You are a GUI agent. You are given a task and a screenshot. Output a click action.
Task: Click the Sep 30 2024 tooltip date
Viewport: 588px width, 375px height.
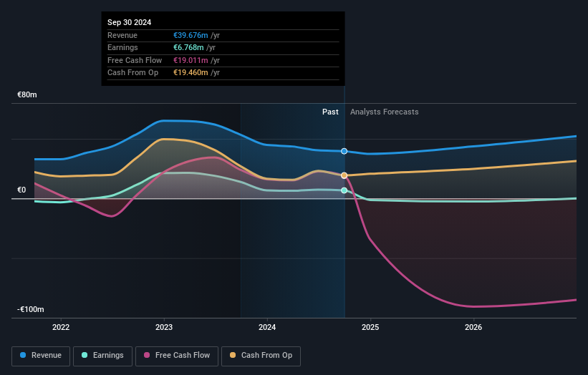130,22
